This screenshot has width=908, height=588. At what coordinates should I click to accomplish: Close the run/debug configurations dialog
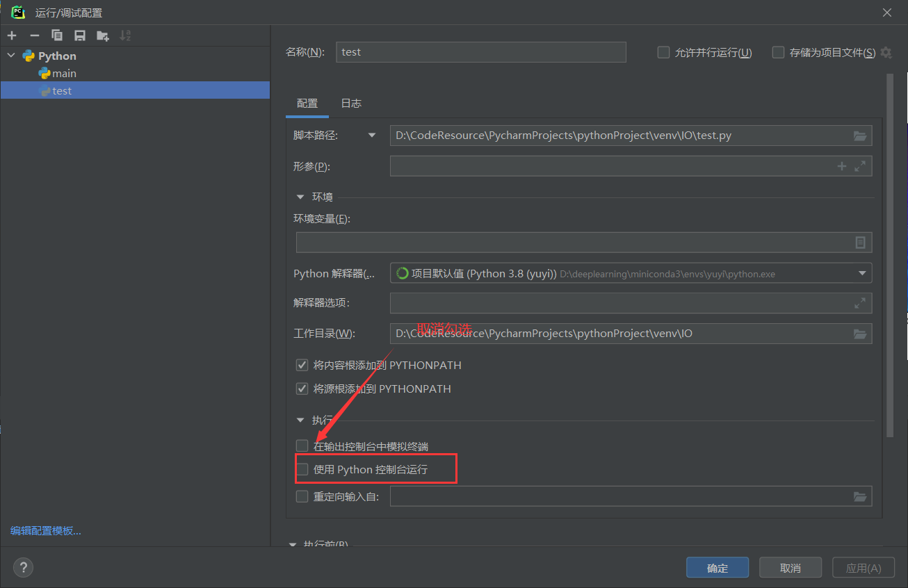click(887, 12)
